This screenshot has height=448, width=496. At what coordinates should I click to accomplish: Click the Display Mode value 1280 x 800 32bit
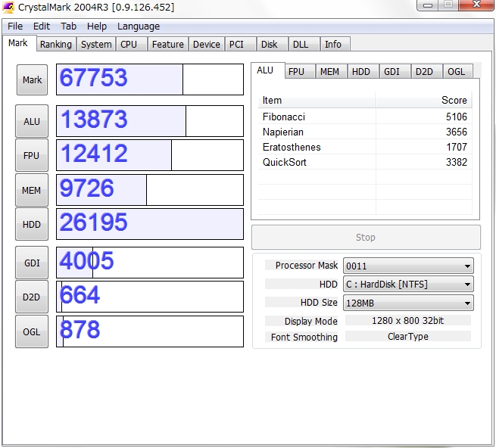(407, 321)
